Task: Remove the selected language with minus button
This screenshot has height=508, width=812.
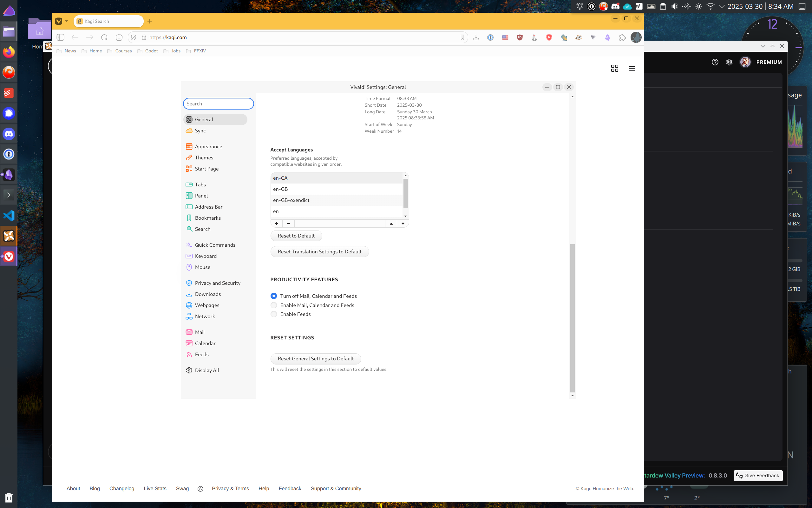Action: tap(288, 224)
